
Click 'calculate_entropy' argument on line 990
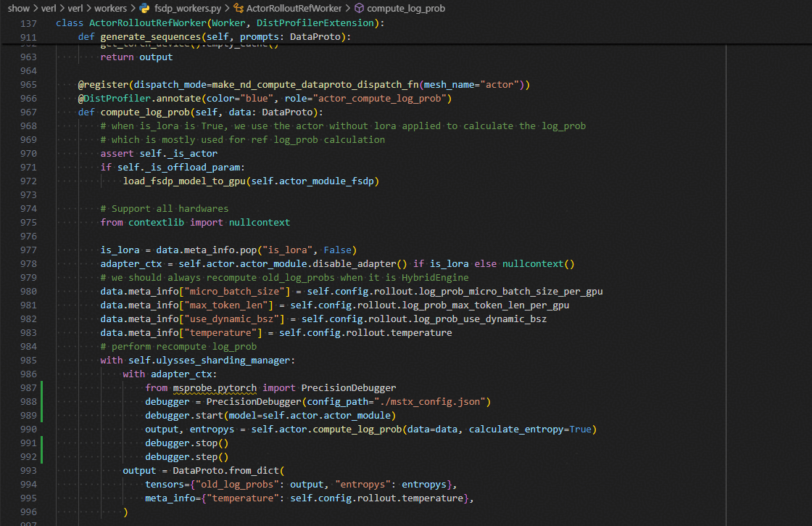[x=516, y=429]
